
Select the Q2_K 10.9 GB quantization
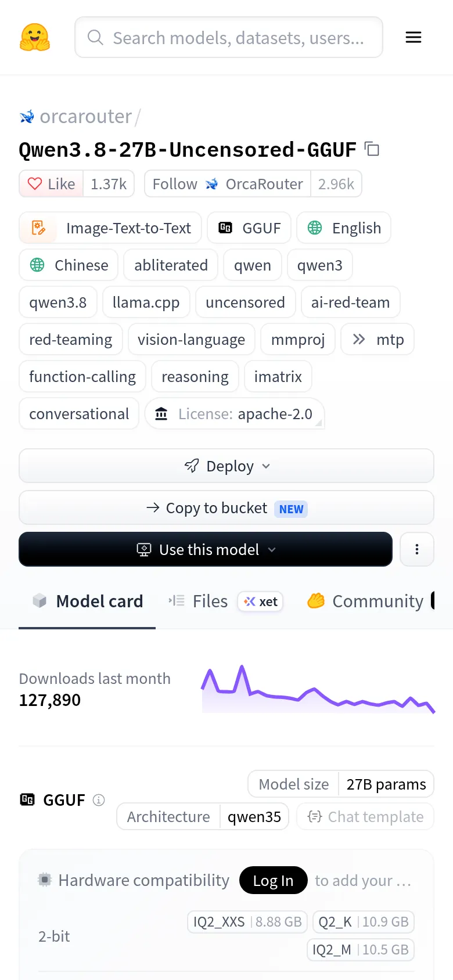coord(364,922)
